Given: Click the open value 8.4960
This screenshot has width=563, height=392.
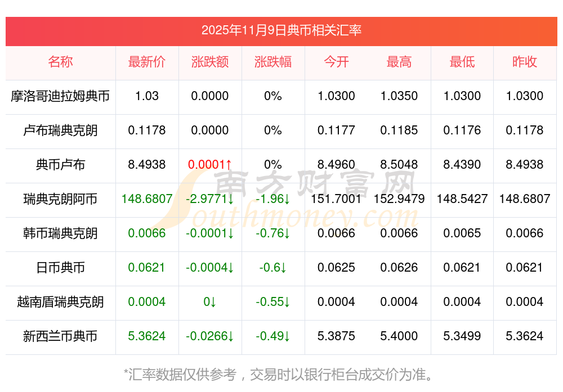Looking at the screenshot, I should [x=336, y=165].
